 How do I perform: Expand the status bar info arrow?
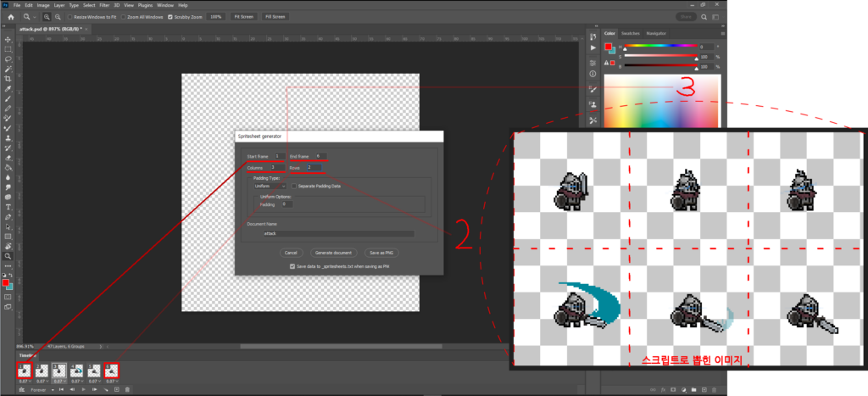click(101, 347)
